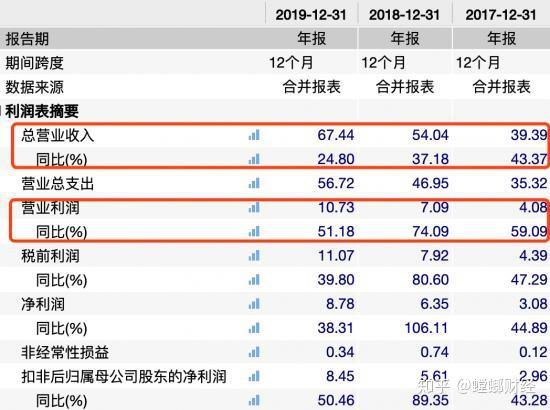Select pre-tax profit value 11.07
Screen dimensions: 550x410
[336, 256]
